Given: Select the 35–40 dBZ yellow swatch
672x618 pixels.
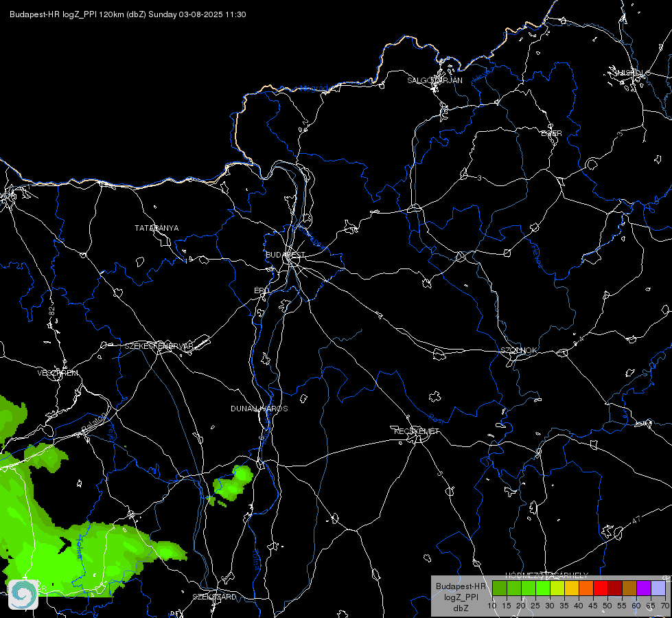Looking at the screenshot, I should coord(572,588).
